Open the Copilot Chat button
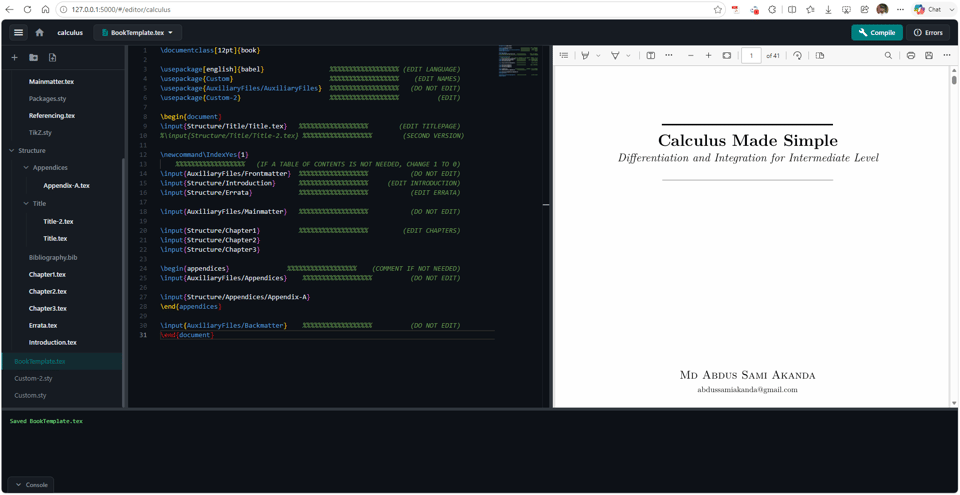960x495 pixels. 928,10
